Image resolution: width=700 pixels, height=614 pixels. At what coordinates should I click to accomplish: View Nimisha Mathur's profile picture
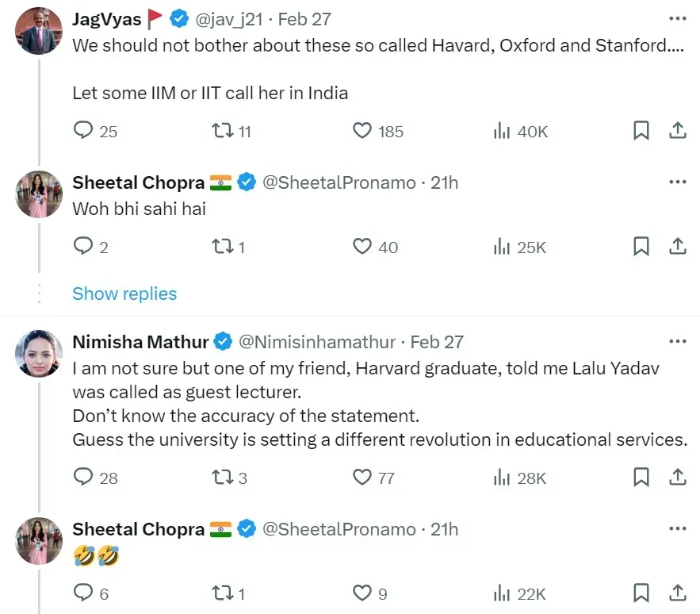[x=39, y=354]
